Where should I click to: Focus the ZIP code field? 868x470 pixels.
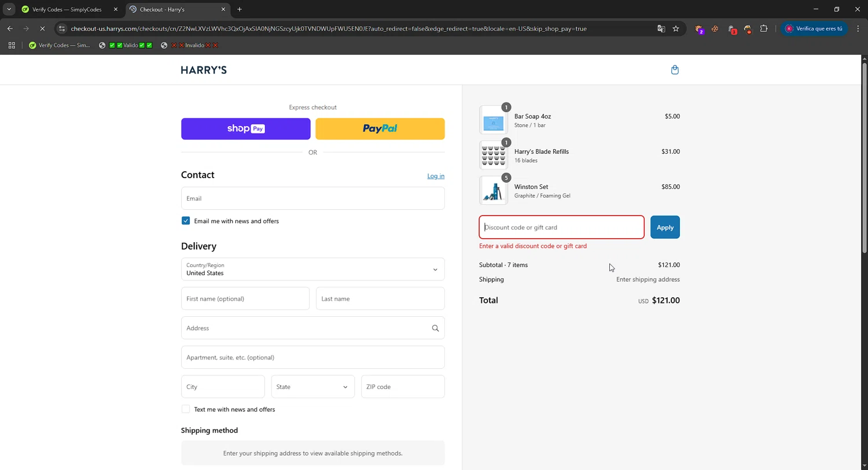pos(403,387)
